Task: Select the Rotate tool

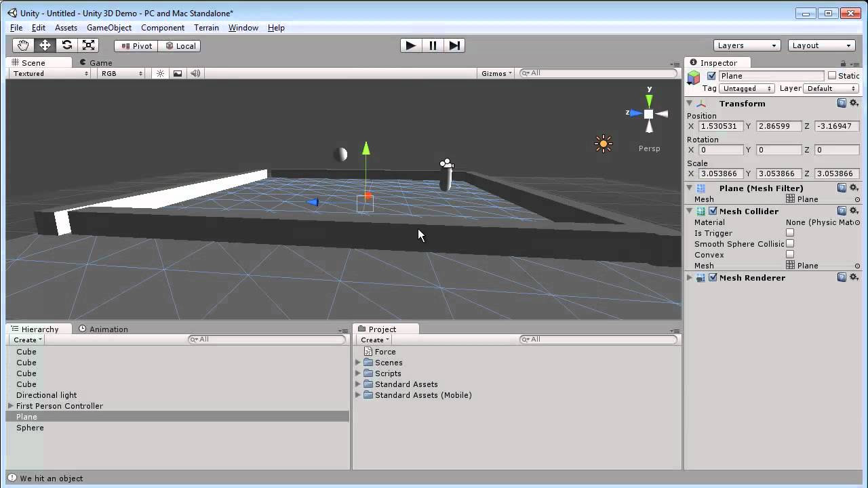Action: point(66,45)
